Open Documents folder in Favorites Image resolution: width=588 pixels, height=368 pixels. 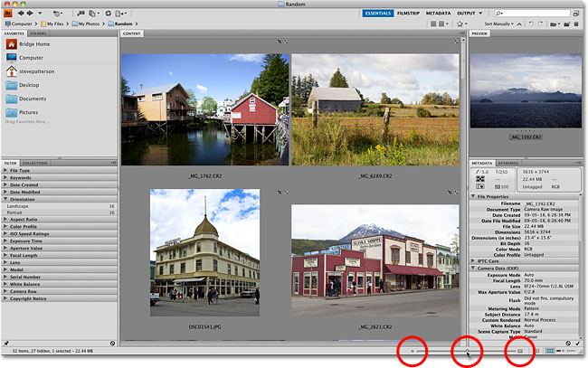tap(26, 99)
